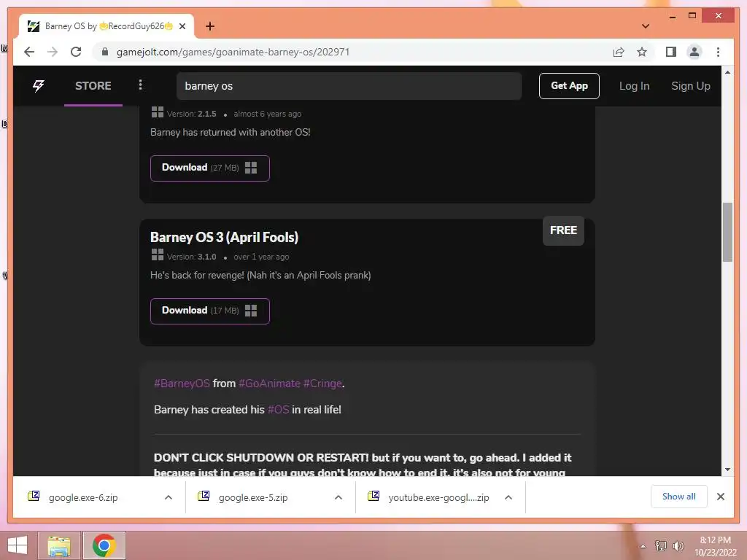
Task: Go back with the browser back arrow
Action: pyautogui.click(x=29, y=52)
